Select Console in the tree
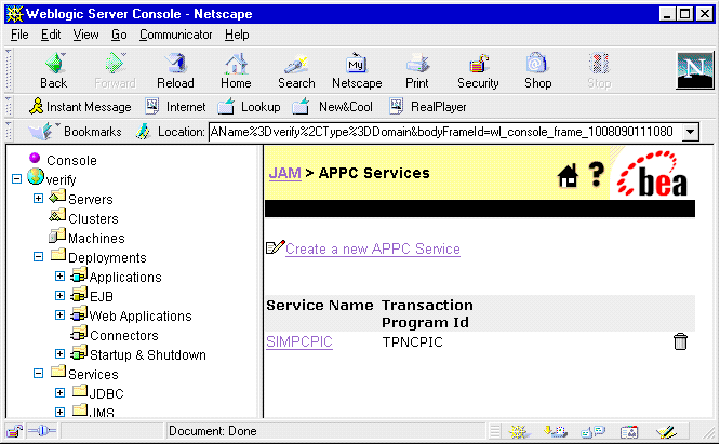This screenshot has width=719, height=444. [x=72, y=161]
